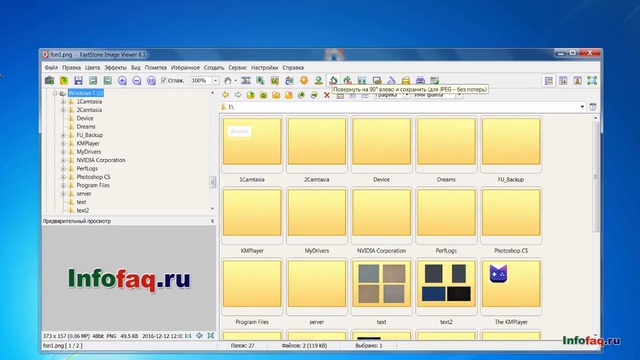Click the email envelope toolbar icon

pos(406,80)
